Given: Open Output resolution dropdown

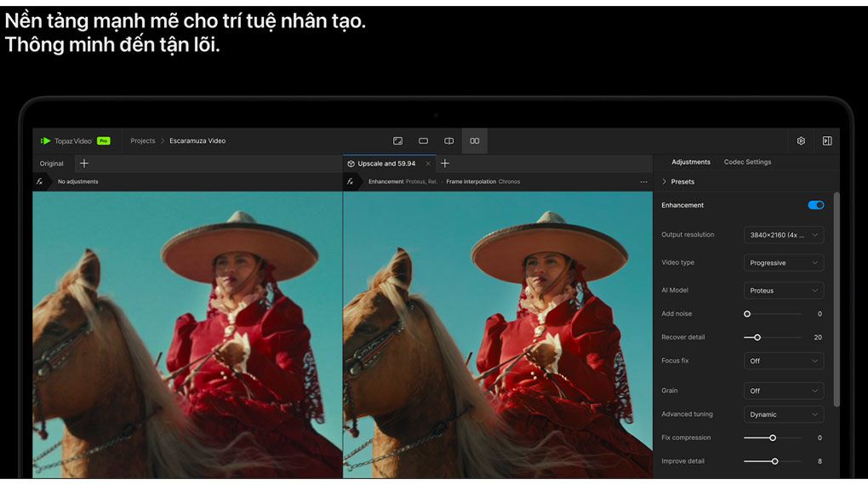Looking at the screenshot, I should click(783, 235).
